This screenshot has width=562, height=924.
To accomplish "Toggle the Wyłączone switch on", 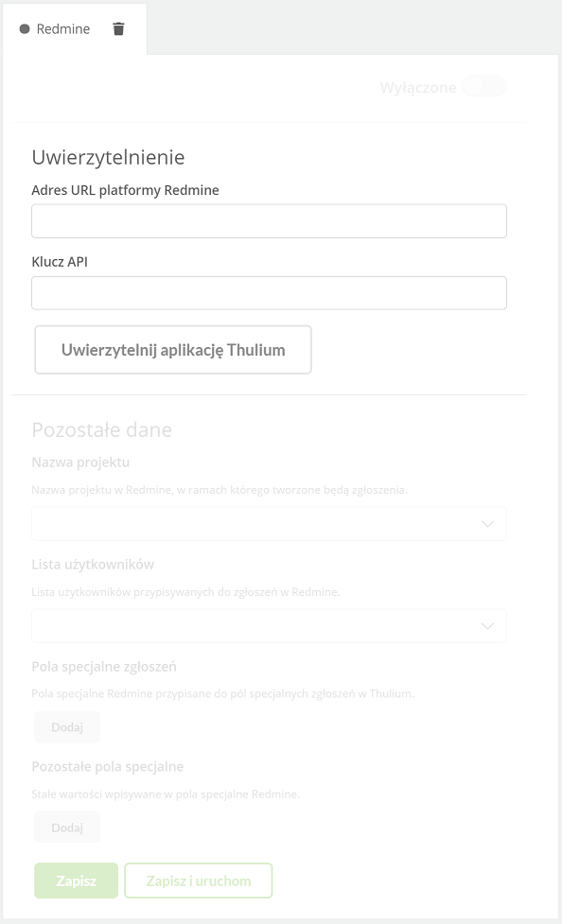I will [x=484, y=86].
